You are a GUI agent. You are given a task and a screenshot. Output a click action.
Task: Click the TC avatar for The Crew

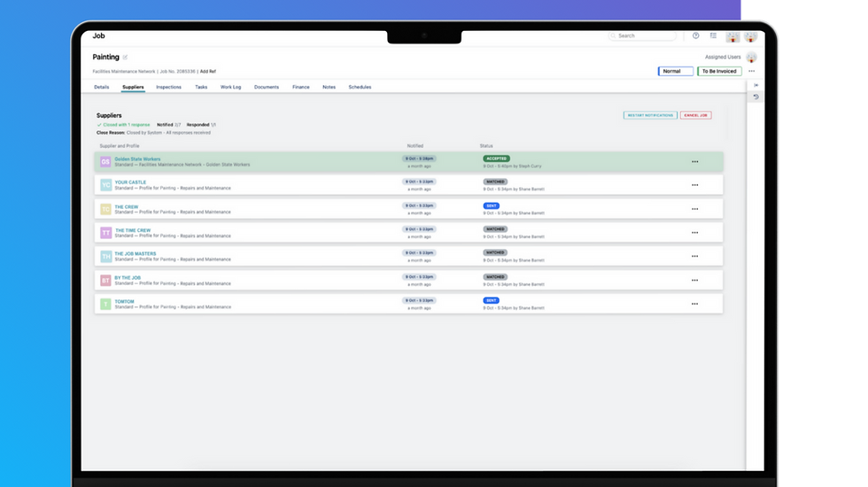click(105, 209)
